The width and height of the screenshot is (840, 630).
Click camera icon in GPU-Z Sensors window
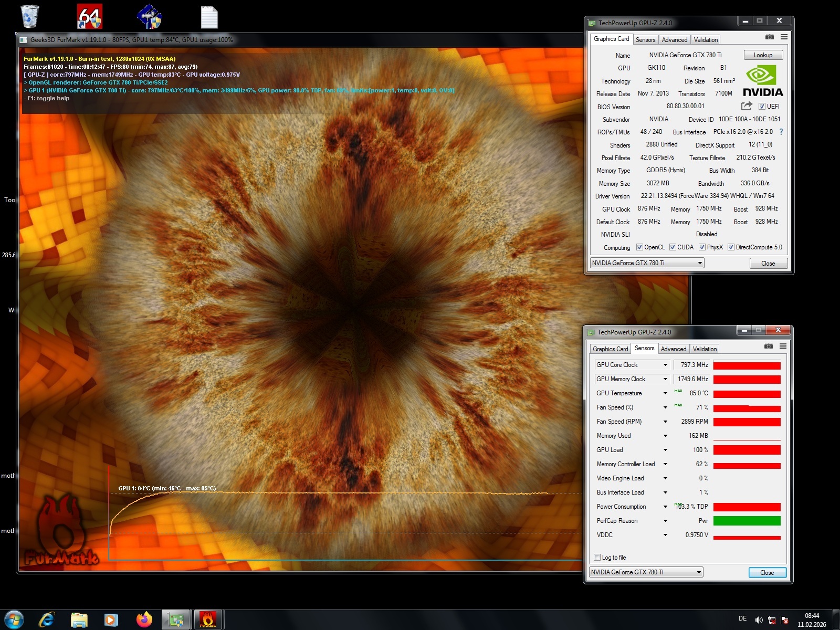(768, 346)
